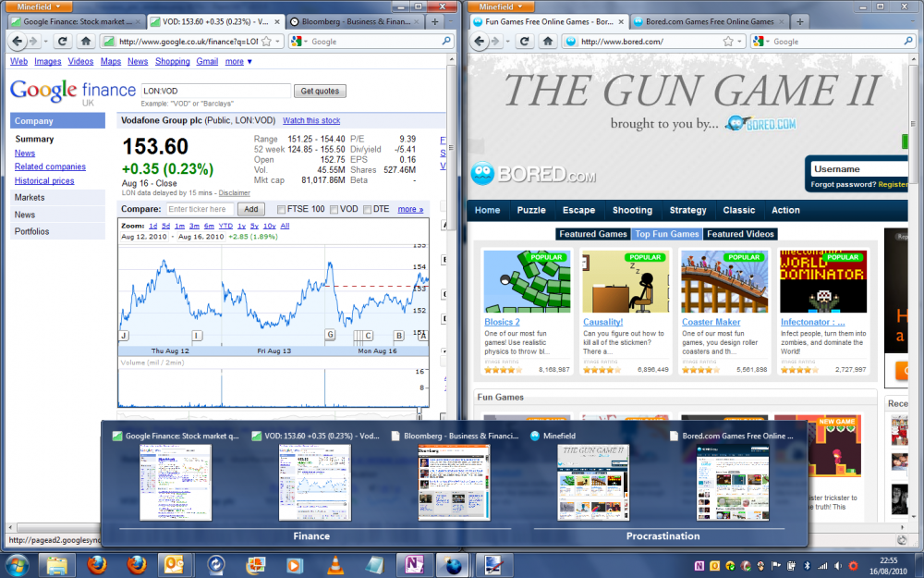Click the Add button next to Compare
Viewport: 924px width, 578px height.
point(251,209)
